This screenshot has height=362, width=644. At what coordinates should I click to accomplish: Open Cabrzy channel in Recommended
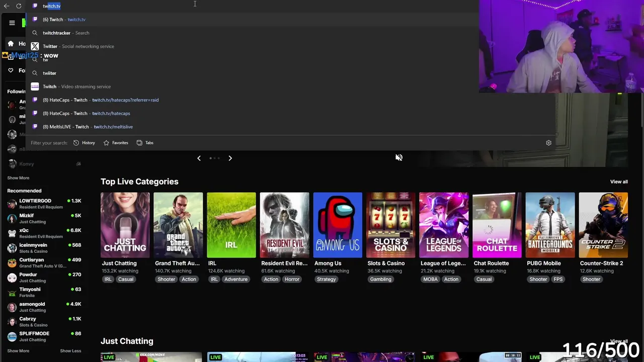[x=44, y=322]
